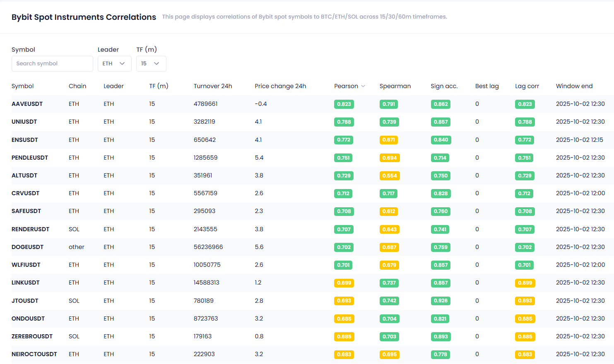The height and width of the screenshot is (364, 614).
Task: Click the Best lag value 0 for UNIUSDT
Action: (x=477, y=122)
